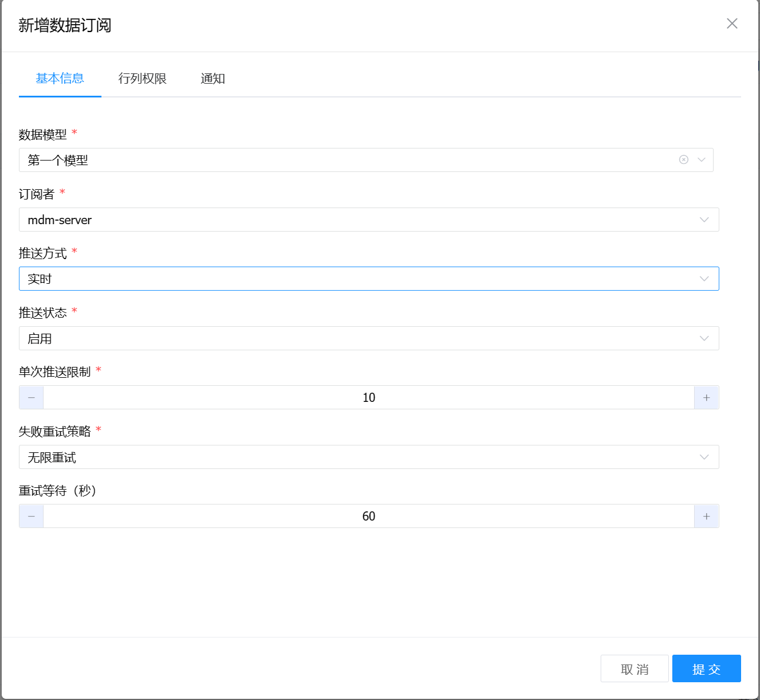Switch to the 通知 tab
The height and width of the screenshot is (700, 760).
tap(213, 79)
